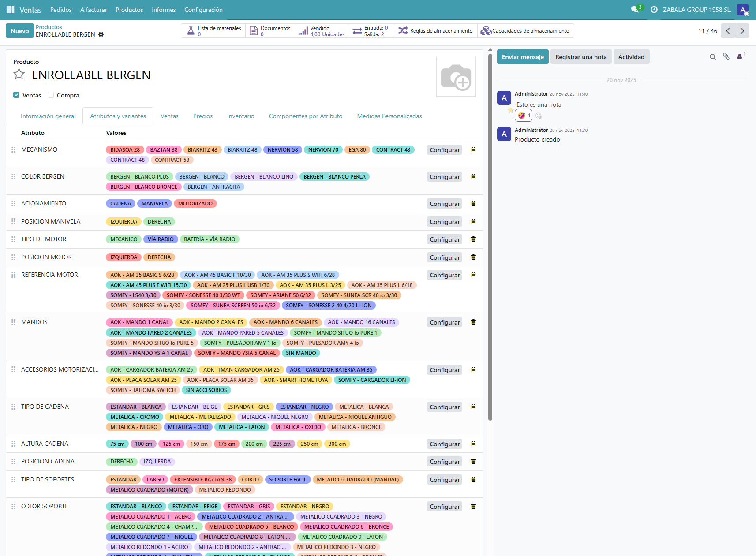Switch to the Inventario tab
This screenshot has width=756, height=556.
(x=240, y=116)
